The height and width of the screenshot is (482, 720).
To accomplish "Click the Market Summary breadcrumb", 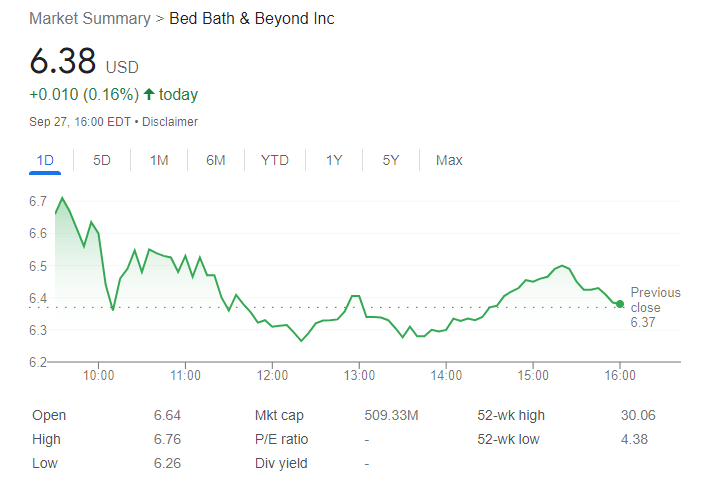I will coord(90,19).
